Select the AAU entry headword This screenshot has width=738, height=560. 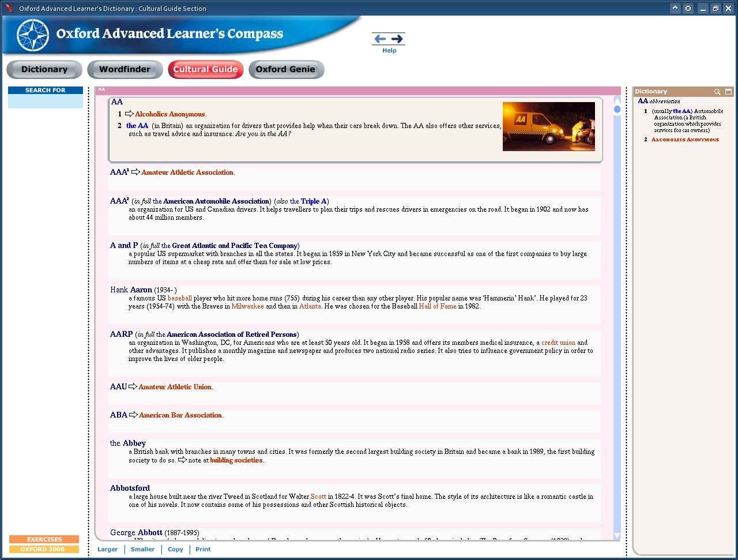118,387
